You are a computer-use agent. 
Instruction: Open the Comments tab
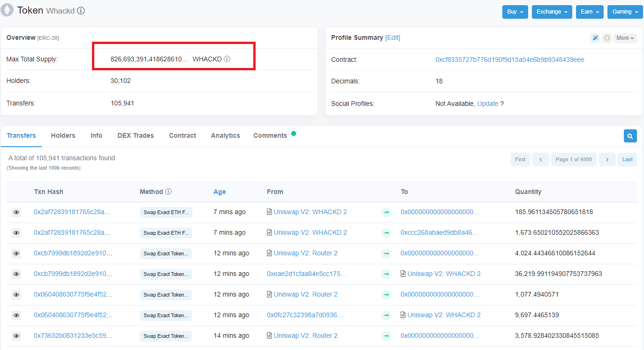coord(270,135)
